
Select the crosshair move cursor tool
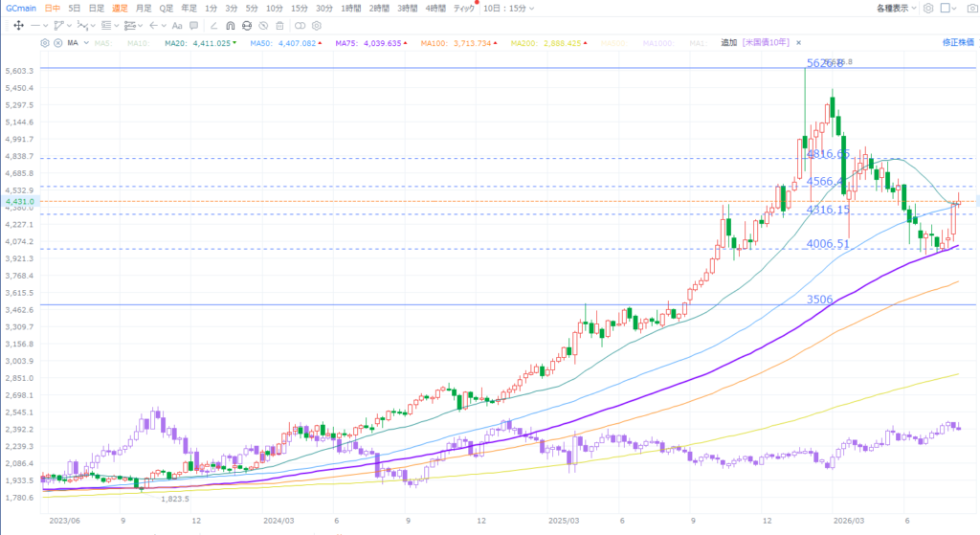coord(19,26)
